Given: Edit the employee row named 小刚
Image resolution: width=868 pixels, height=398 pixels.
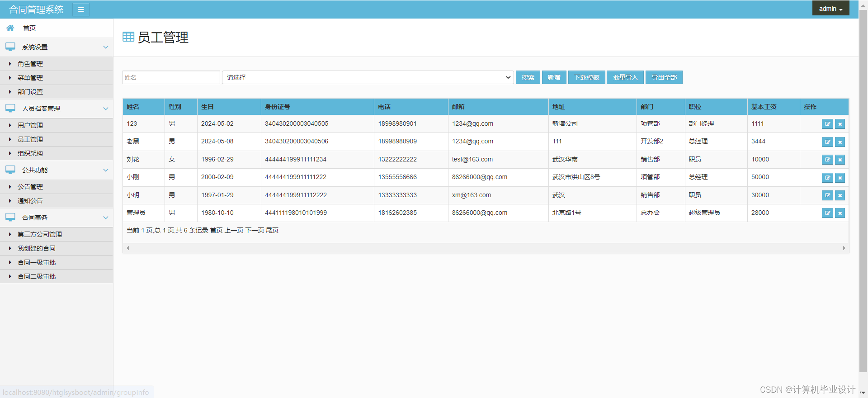Looking at the screenshot, I should 827,178.
